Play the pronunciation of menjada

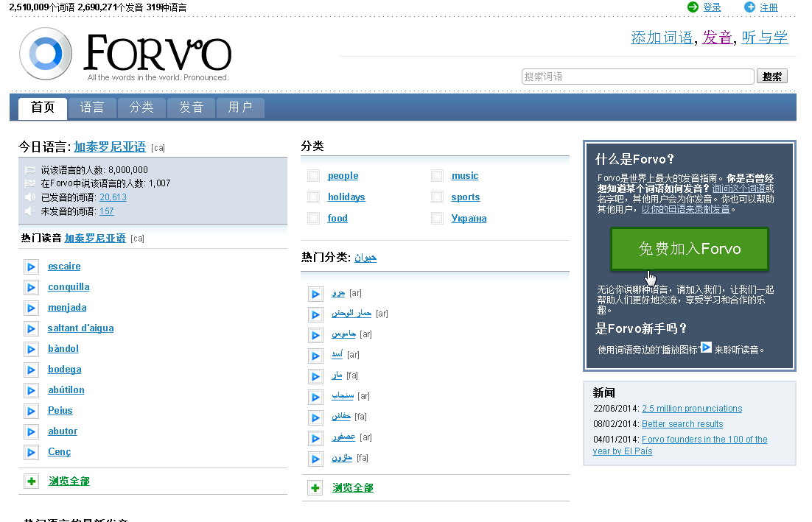point(31,308)
